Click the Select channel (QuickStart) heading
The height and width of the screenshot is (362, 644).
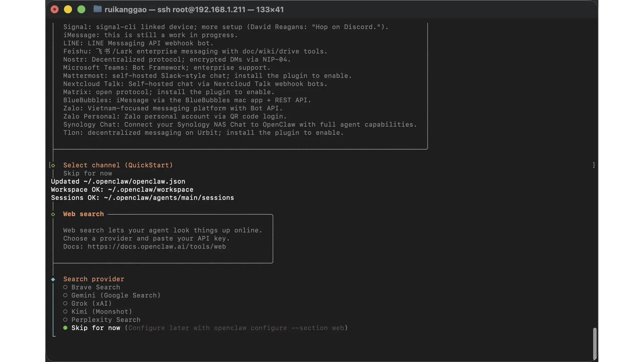coord(118,165)
